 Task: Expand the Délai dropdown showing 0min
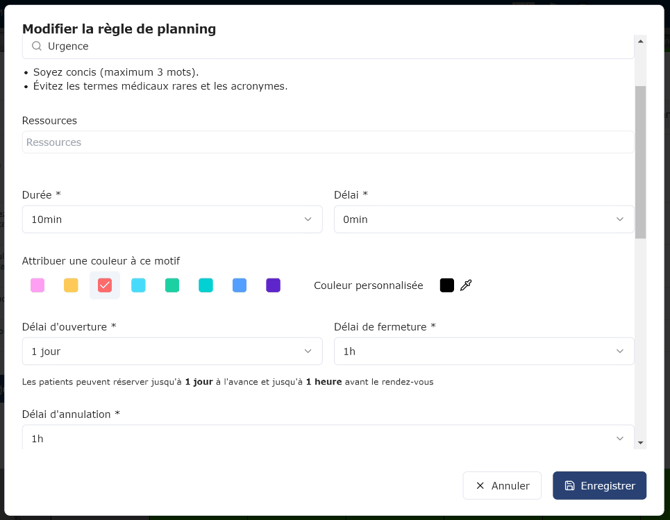tap(484, 219)
